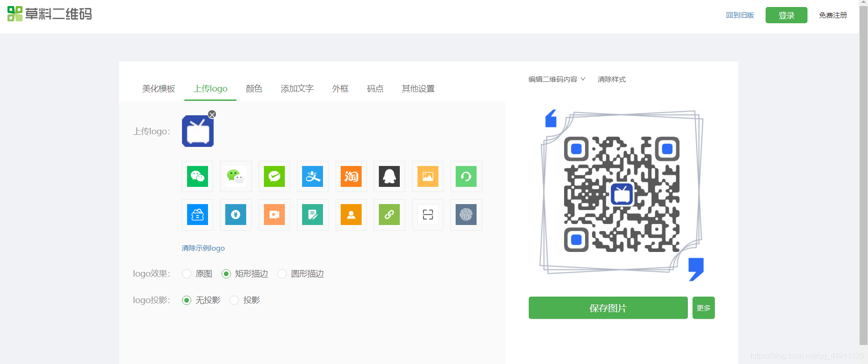The image size is (868, 364).
Task: Go to the 草料二维码 homepage logo
Action: tap(49, 14)
